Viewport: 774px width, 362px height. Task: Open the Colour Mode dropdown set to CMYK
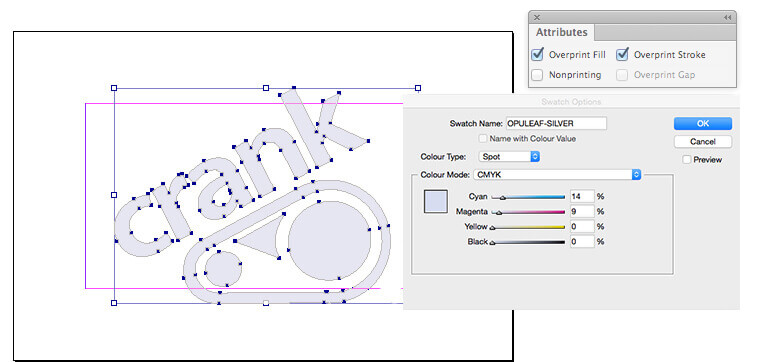click(x=557, y=174)
